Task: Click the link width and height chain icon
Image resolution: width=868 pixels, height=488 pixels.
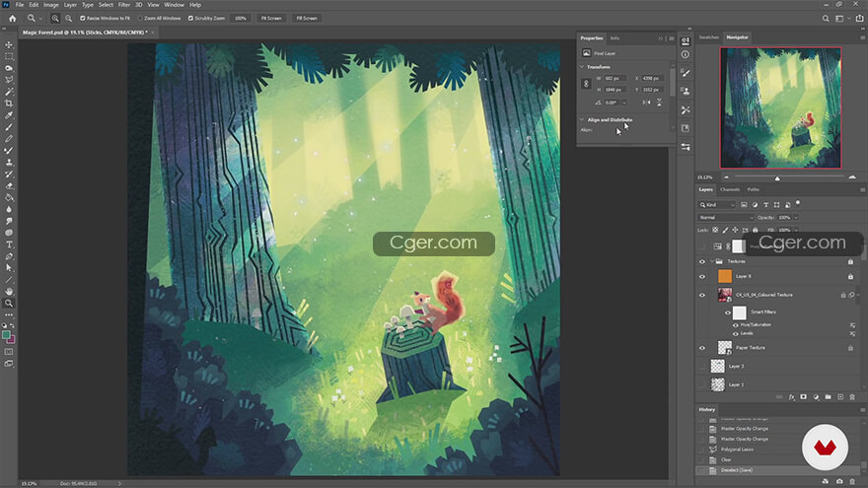Action: coord(586,84)
